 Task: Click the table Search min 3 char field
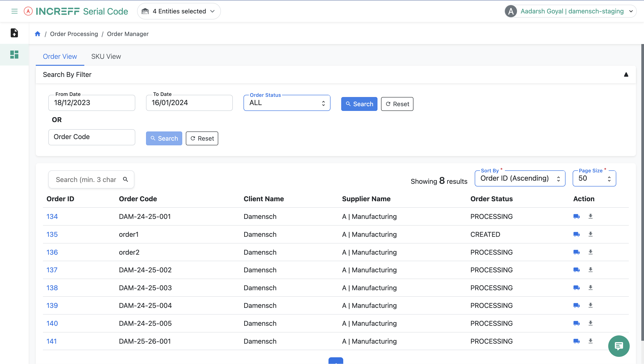click(x=91, y=179)
